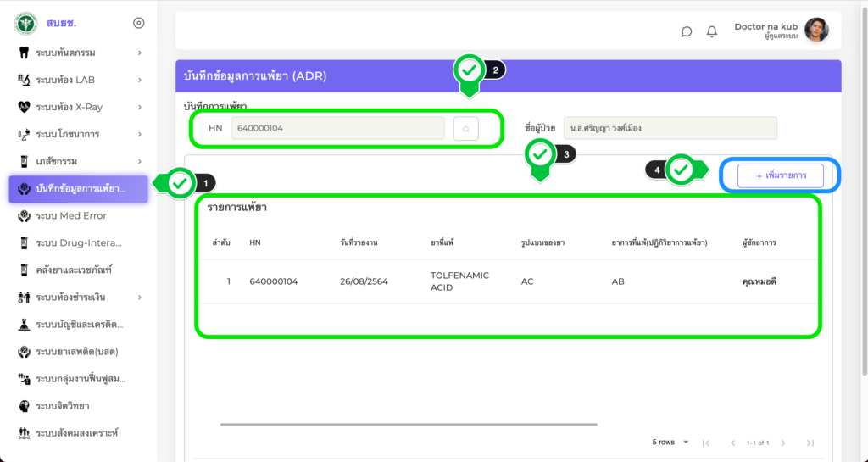The height and width of the screenshot is (462, 868).
Task: Click the microscope icon for ระบบห้อง LAB
Action: click(x=24, y=80)
